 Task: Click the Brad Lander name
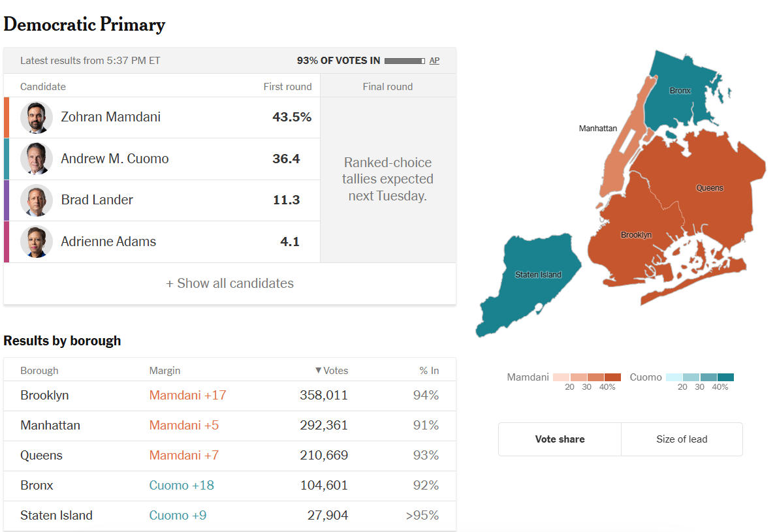[97, 200]
